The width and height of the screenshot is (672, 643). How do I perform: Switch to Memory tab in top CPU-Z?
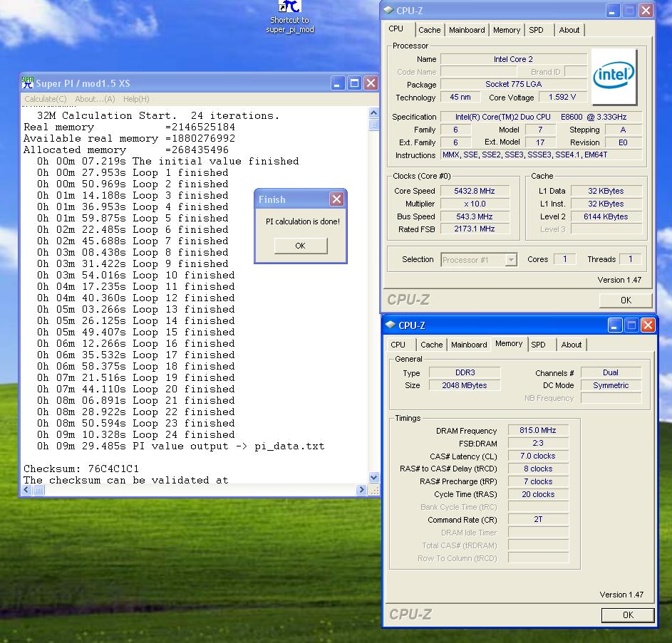507,30
